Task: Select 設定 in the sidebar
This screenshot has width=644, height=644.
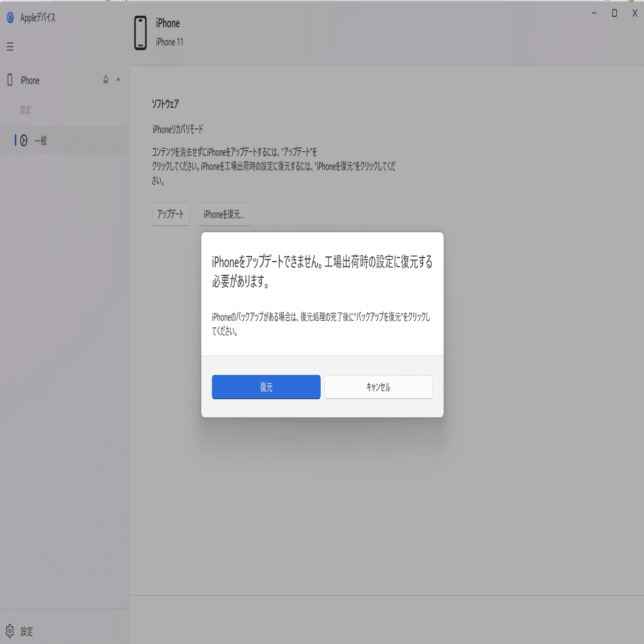Action: click(x=26, y=110)
